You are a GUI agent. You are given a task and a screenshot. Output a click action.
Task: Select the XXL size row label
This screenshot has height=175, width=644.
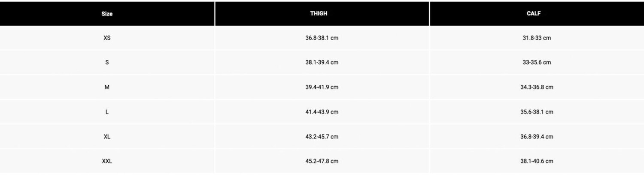click(107, 161)
